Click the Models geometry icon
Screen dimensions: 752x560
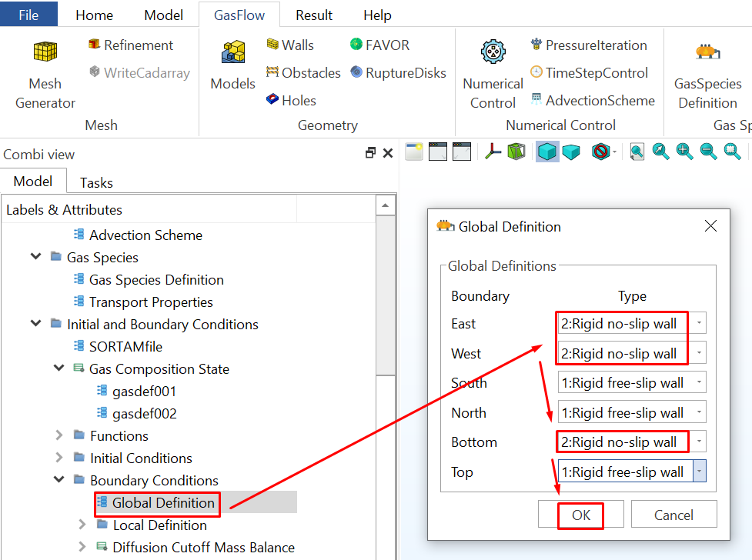(x=232, y=66)
